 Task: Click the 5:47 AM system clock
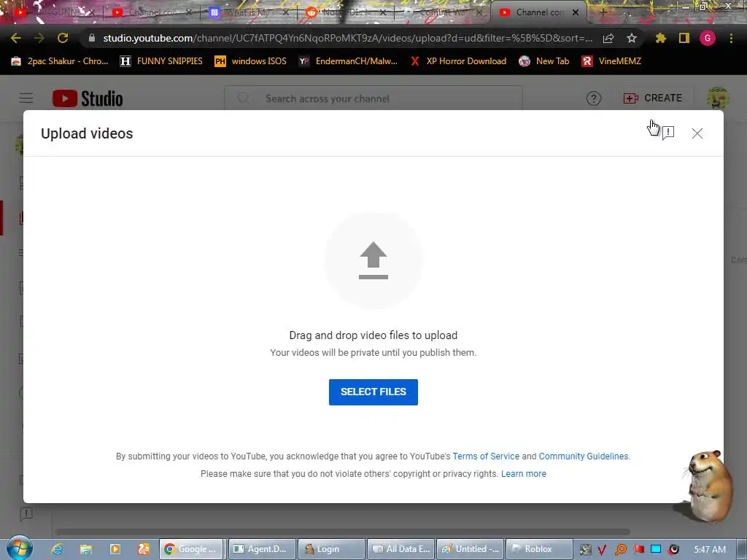click(710, 550)
